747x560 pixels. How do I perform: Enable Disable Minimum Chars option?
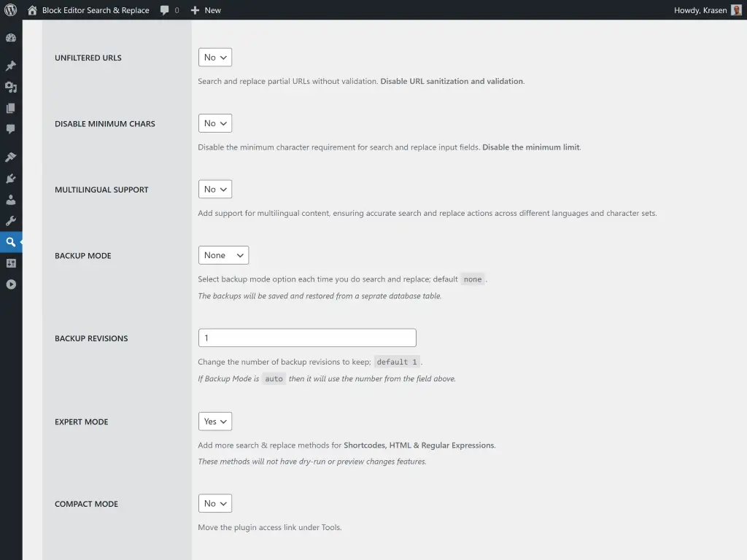214,122
